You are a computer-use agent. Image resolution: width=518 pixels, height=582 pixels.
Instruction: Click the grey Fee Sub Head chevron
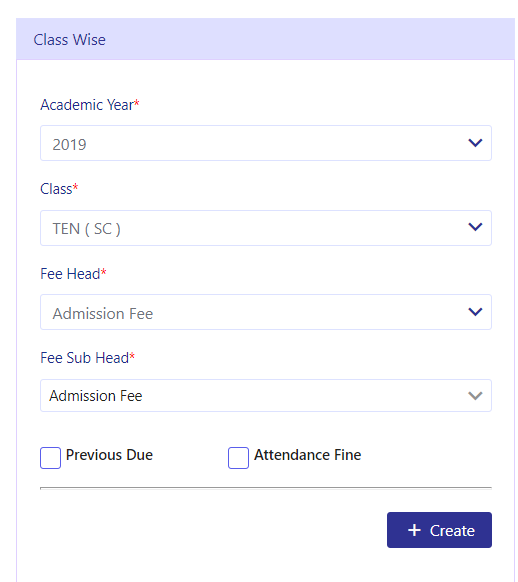(x=475, y=396)
